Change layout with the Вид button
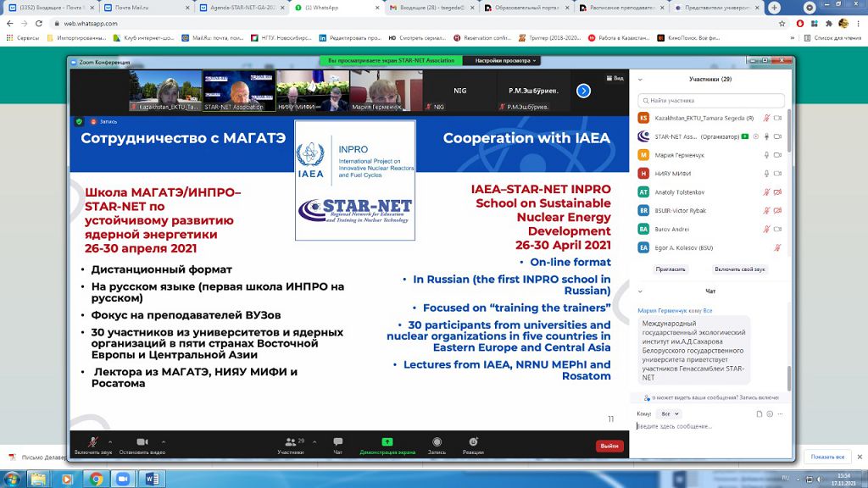The height and width of the screenshot is (488, 868). pyautogui.click(x=615, y=78)
